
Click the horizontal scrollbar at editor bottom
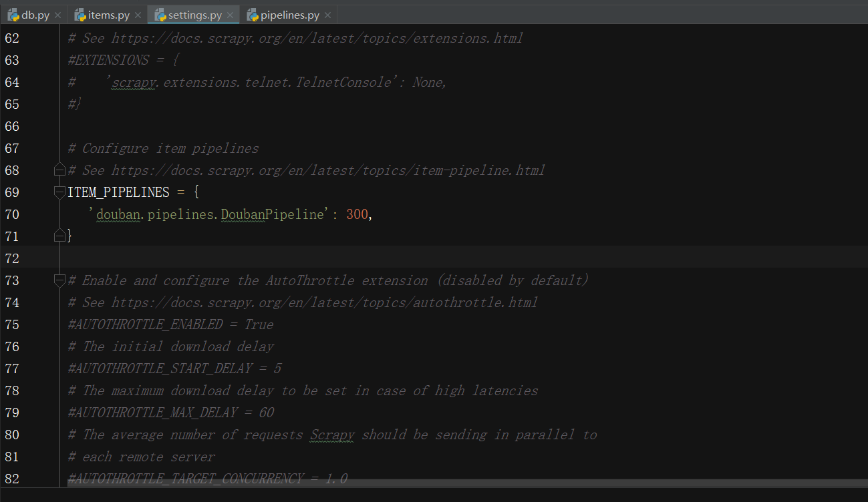[467, 483]
